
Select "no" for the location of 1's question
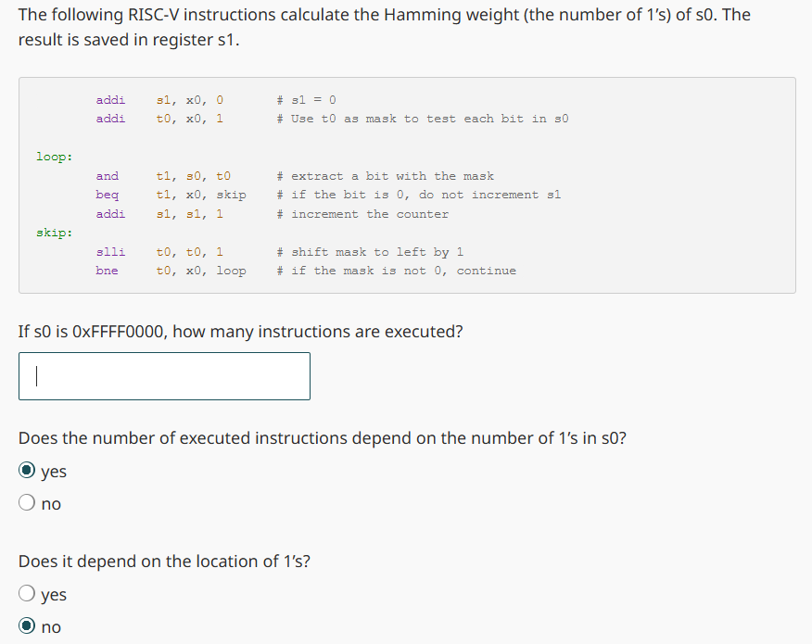pos(27,626)
